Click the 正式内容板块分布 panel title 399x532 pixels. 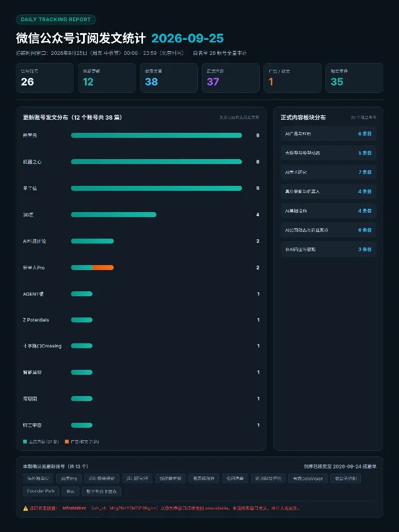tap(303, 117)
